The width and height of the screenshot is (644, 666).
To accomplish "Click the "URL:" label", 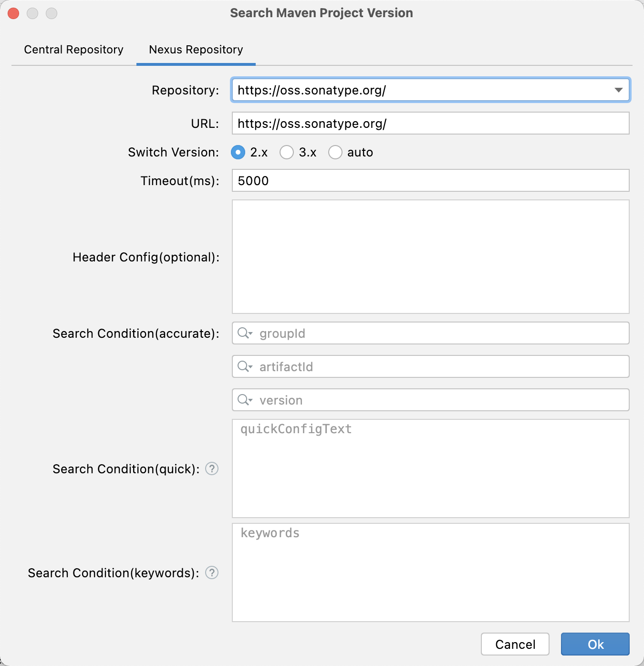I will tap(205, 124).
